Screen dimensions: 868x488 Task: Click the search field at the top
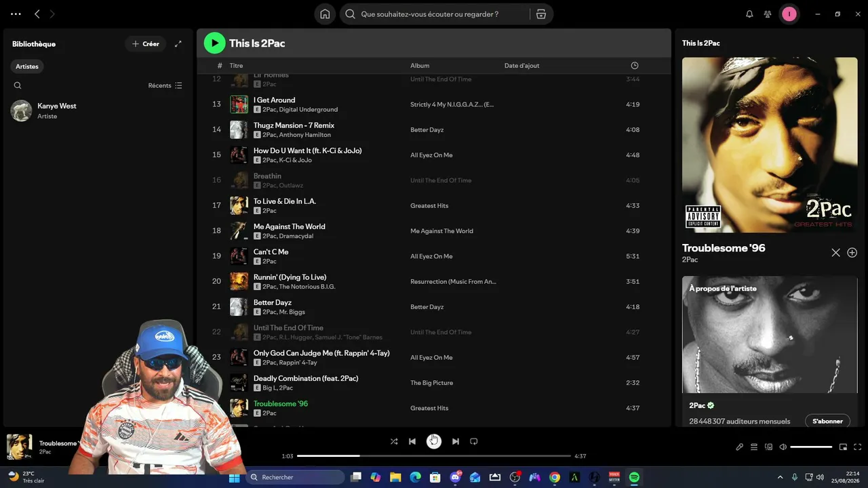pyautogui.click(x=434, y=14)
